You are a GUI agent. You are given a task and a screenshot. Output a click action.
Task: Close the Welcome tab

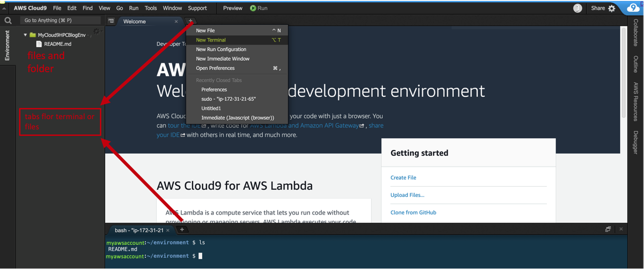[x=176, y=21]
